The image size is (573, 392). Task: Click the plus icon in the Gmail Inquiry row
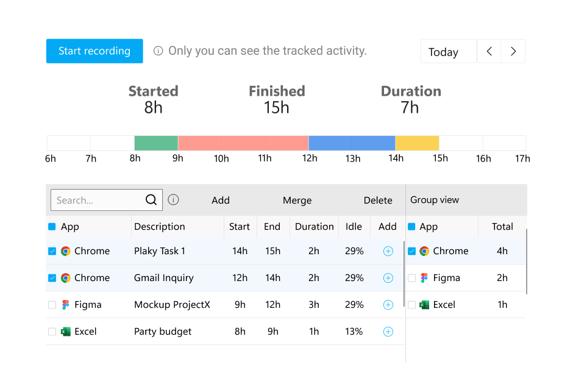click(x=388, y=277)
